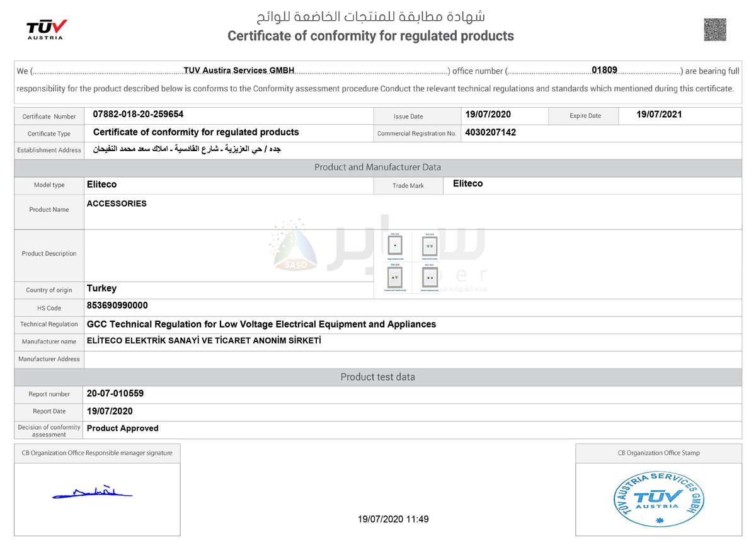Click the round TÜV Austria Services GMBH stamp
This screenshot has width=756, height=545.
coord(658,498)
